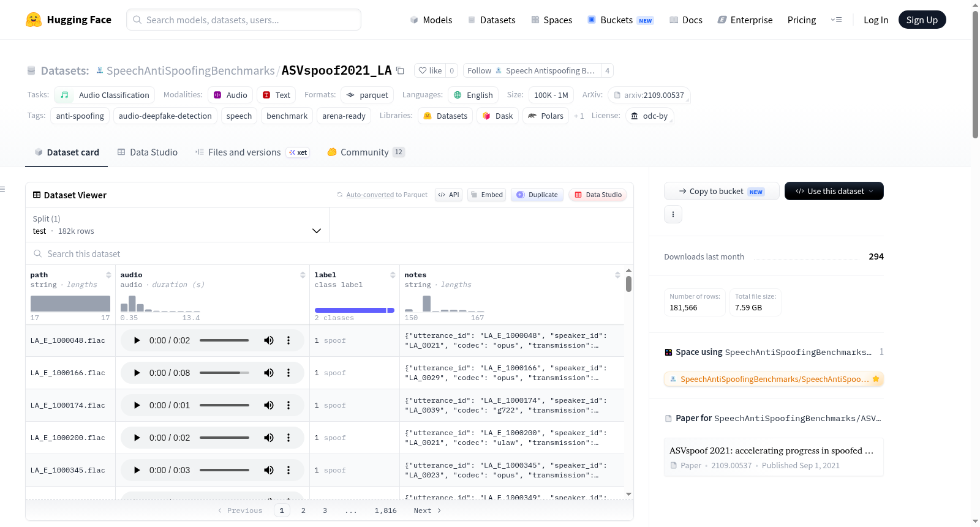Open Spaces in the top navigation
This screenshot has width=980, height=527.
point(552,20)
